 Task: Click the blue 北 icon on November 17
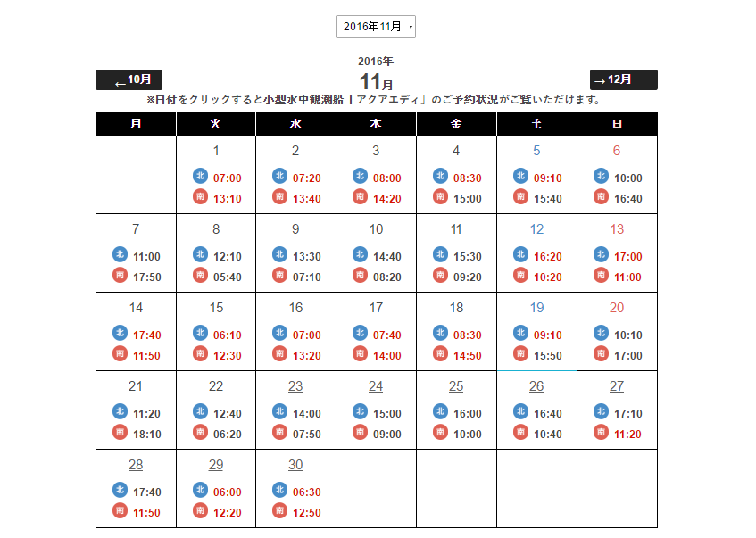coord(360,333)
